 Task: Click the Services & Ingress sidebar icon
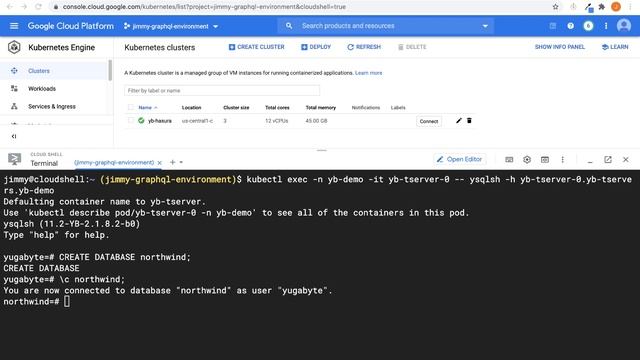tap(14, 106)
